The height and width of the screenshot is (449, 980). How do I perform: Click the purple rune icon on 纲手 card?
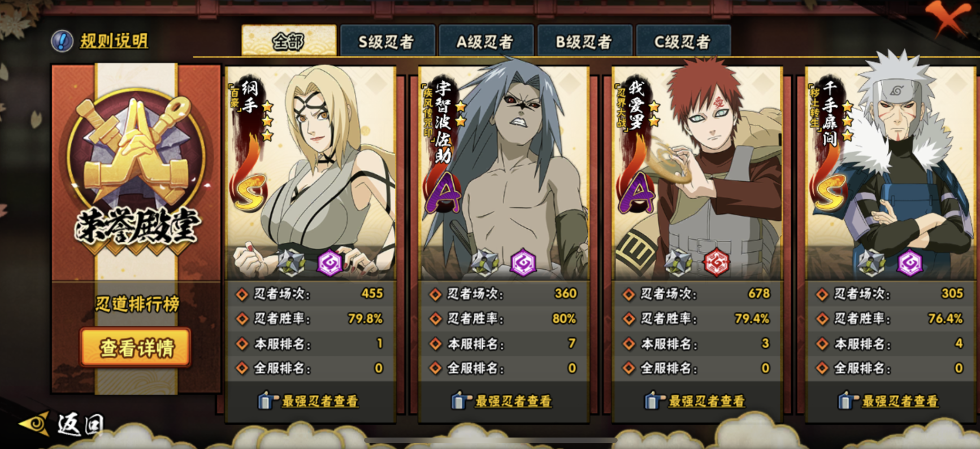coord(330,263)
